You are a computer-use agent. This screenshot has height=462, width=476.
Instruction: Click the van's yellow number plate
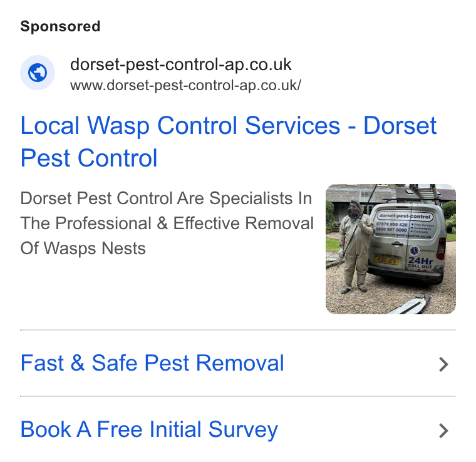coord(386,260)
